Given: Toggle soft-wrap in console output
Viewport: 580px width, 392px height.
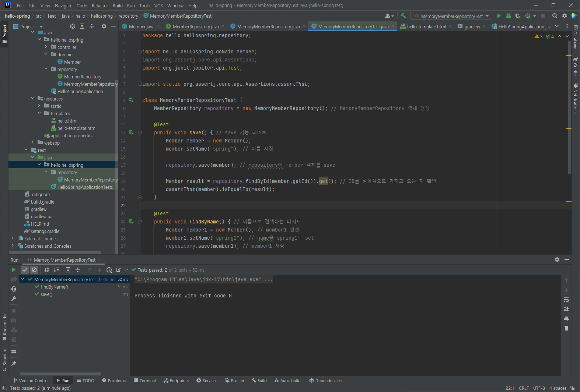Looking at the screenshot, I should tap(566, 300).
